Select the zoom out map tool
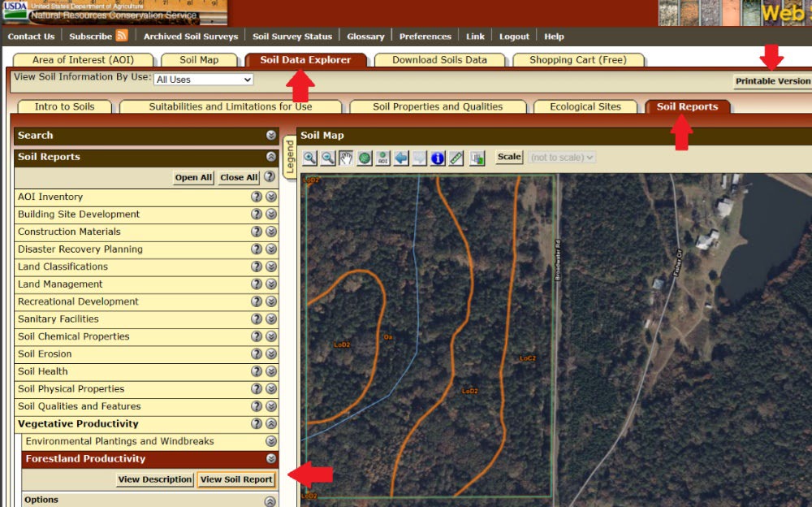 point(327,158)
